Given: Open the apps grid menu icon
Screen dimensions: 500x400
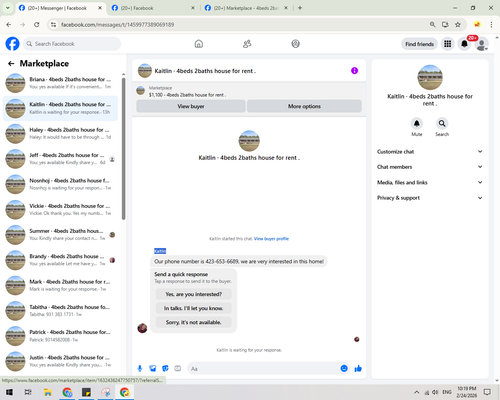Looking at the screenshot, I should [448, 44].
